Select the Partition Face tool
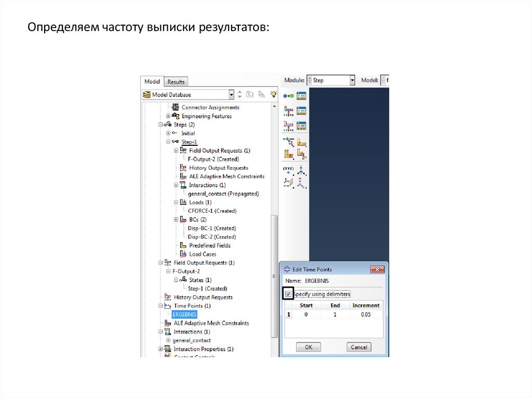The image size is (532, 398). click(301, 142)
